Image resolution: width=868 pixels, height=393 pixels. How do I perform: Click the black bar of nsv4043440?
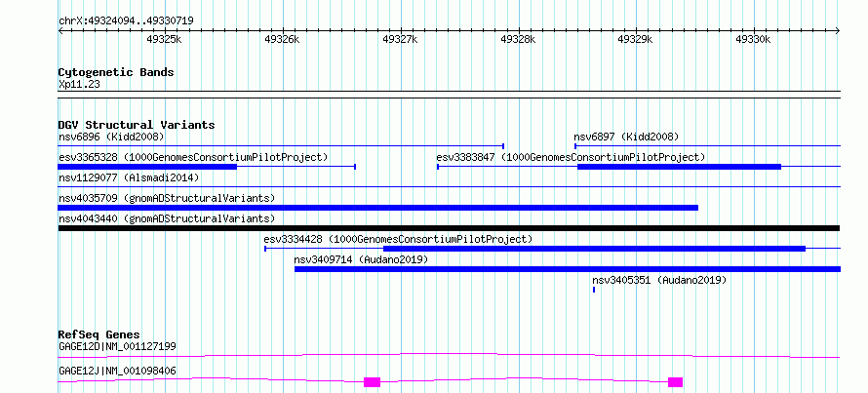point(449,228)
